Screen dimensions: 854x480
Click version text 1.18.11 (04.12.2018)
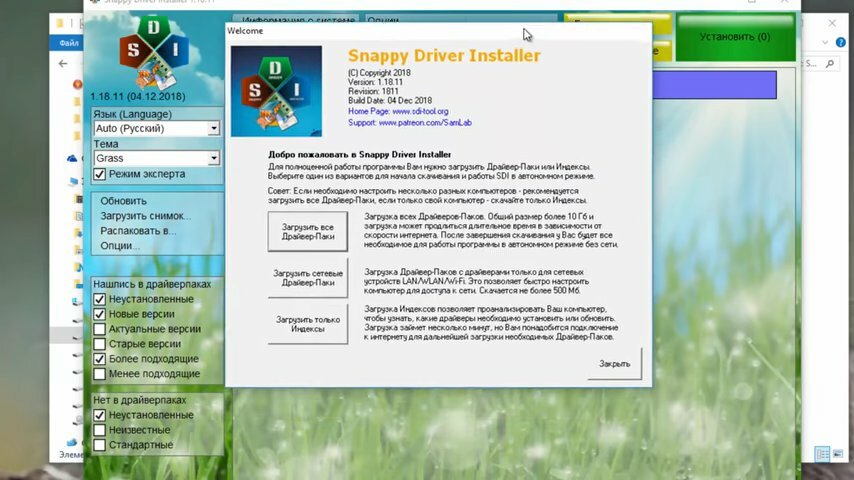click(x=138, y=96)
